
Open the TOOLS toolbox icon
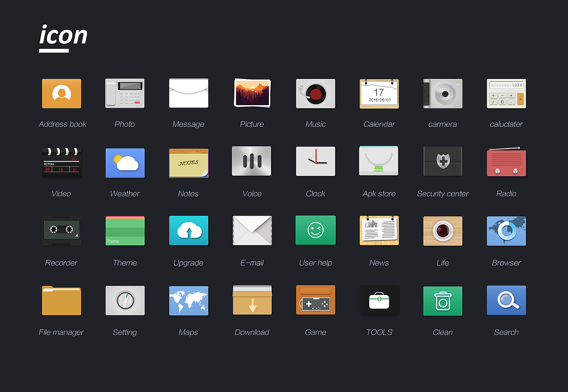pyautogui.click(x=379, y=301)
